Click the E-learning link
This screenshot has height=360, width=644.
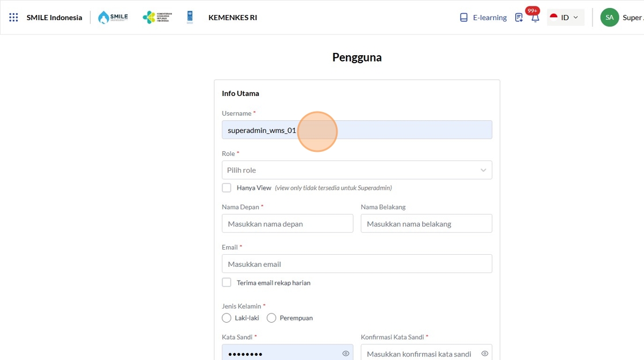(x=489, y=17)
